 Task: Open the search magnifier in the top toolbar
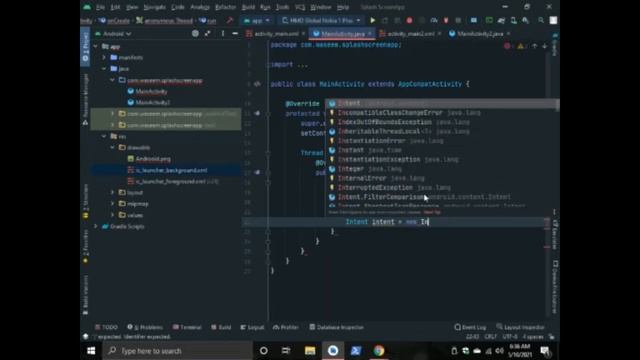tap(541, 20)
